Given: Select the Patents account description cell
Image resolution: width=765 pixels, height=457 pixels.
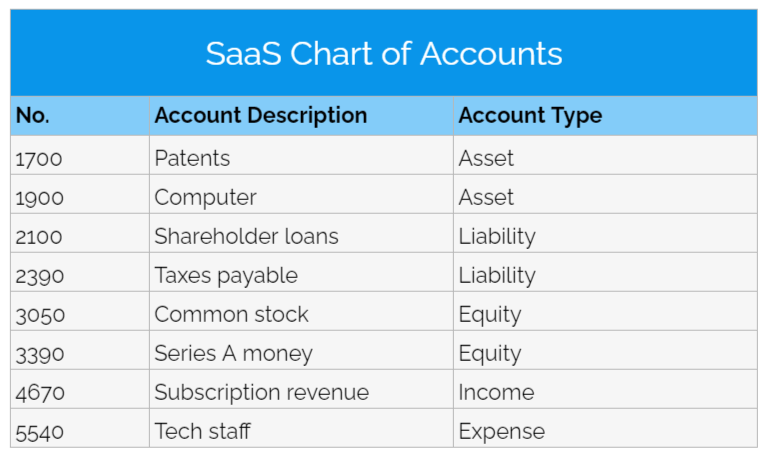Looking at the screenshot, I should point(192,158).
